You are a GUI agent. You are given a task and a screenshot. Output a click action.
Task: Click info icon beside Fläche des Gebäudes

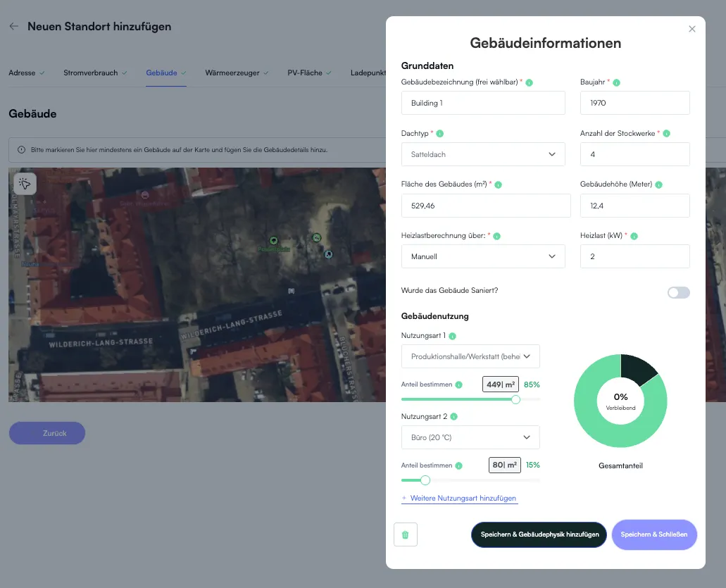pyautogui.click(x=498, y=184)
